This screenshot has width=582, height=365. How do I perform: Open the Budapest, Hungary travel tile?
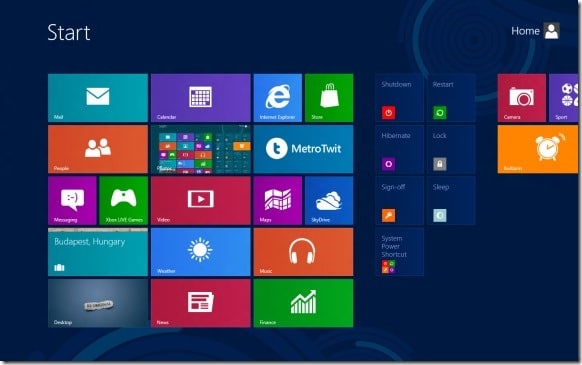click(98, 252)
